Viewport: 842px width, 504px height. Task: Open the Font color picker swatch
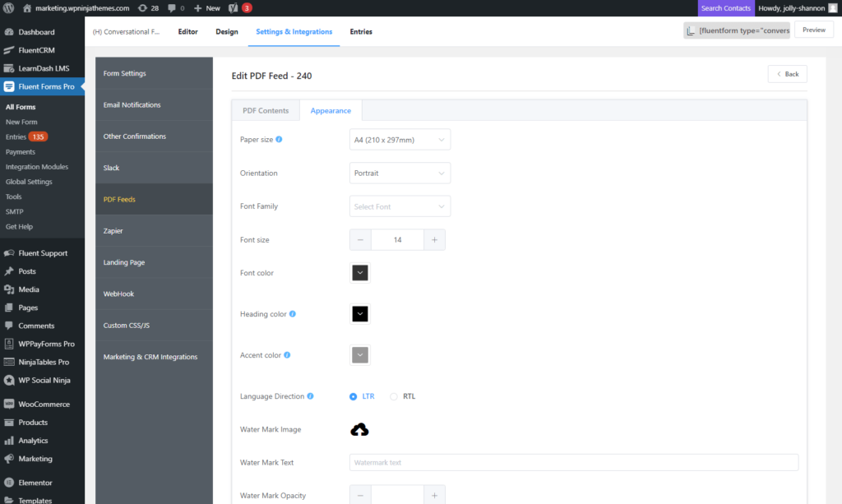point(359,272)
